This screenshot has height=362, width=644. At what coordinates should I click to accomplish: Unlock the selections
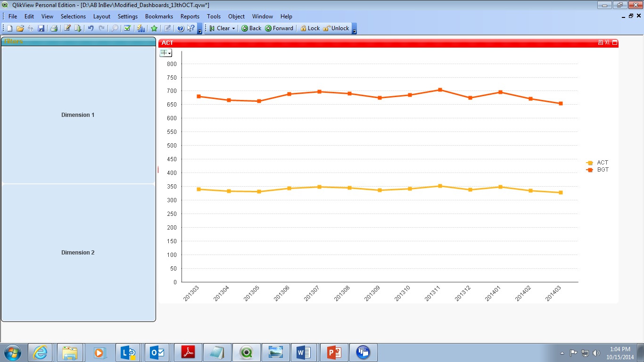(x=336, y=28)
